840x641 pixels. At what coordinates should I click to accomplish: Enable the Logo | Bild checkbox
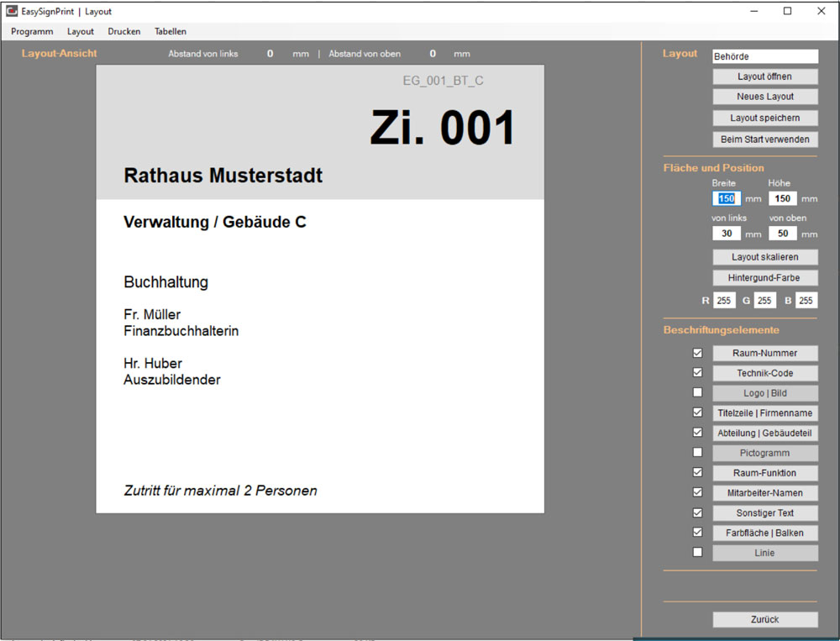[x=697, y=392]
